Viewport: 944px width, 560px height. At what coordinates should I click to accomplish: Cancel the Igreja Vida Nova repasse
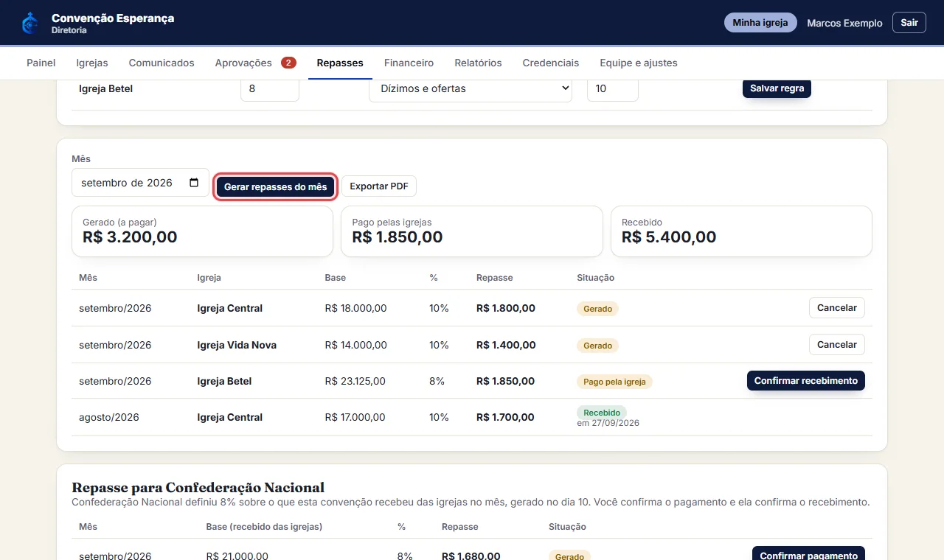(837, 345)
